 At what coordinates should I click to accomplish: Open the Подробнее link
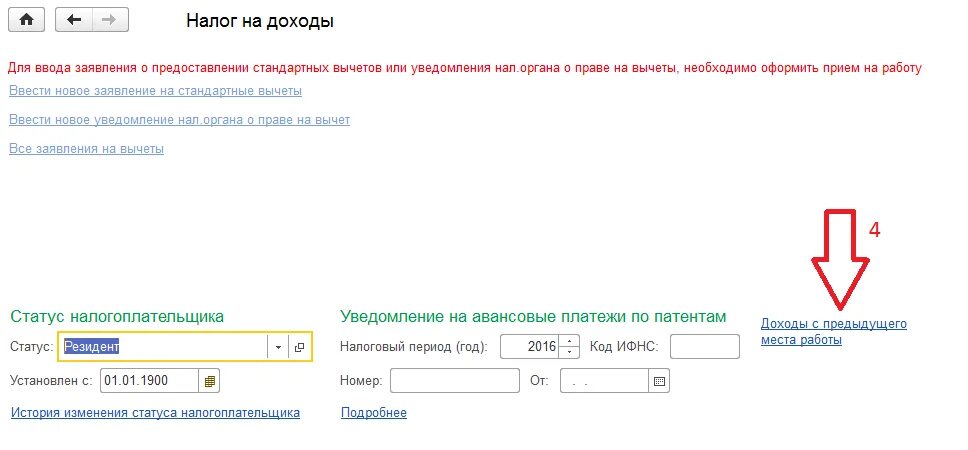pos(373,412)
